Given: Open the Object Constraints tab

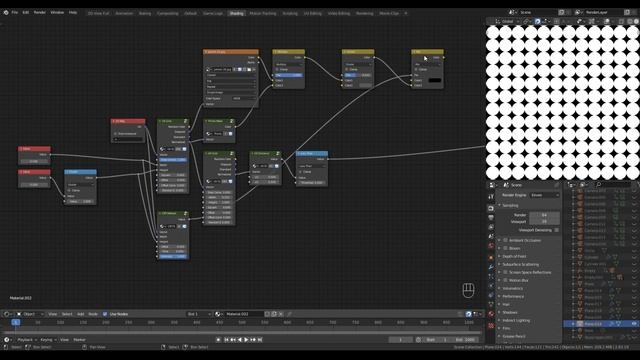Looking at the screenshot, I should [491, 295].
